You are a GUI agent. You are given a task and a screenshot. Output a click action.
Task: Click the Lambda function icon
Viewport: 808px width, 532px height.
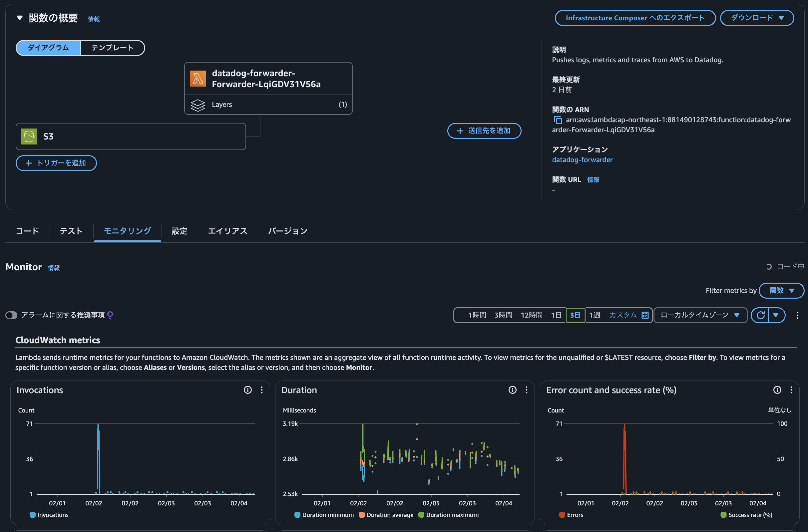(198, 79)
